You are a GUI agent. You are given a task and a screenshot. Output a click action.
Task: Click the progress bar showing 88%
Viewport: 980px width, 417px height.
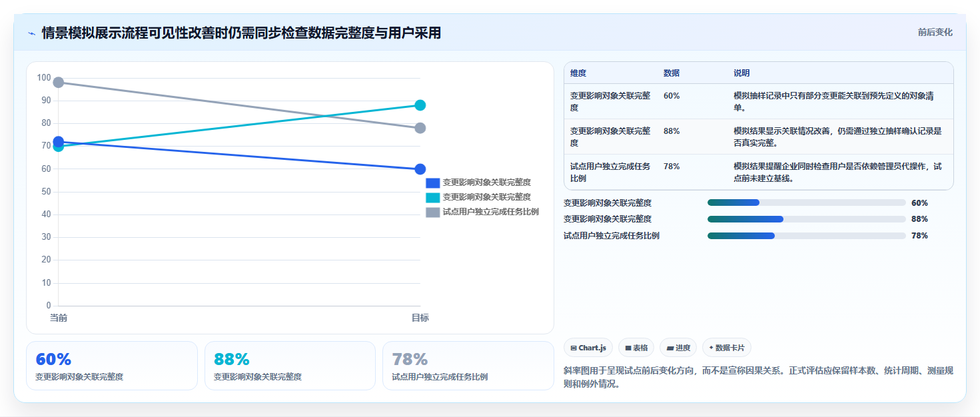pos(806,219)
